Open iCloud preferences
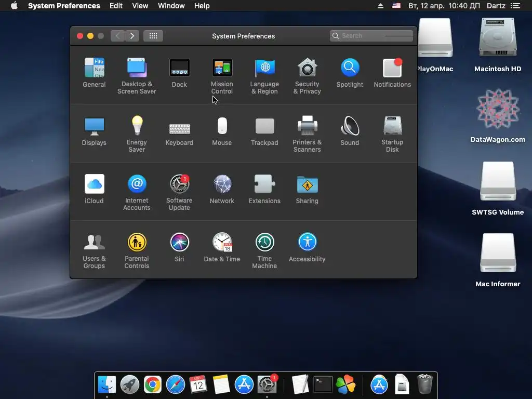This screenshot has height=399, width=532. click(94, 189)
